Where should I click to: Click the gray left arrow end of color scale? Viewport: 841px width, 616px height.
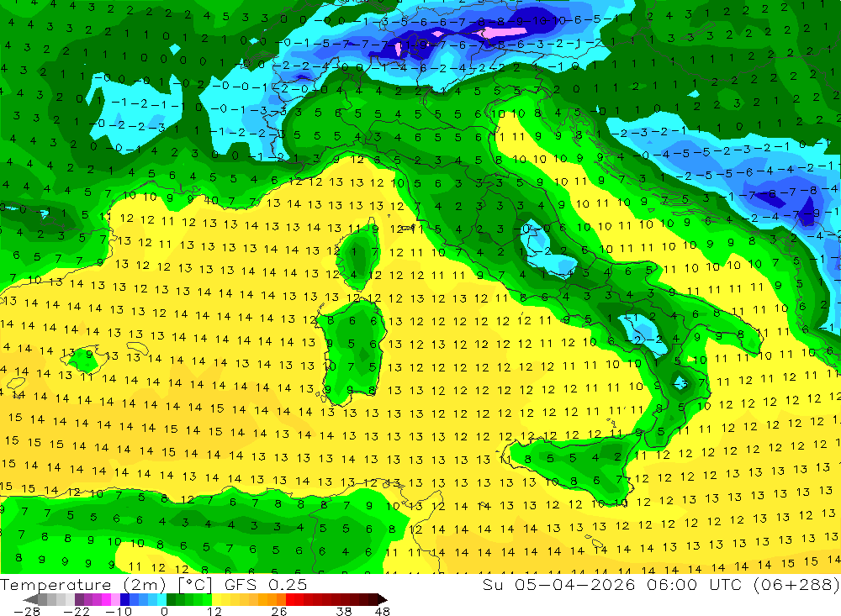tap(30, 599)
